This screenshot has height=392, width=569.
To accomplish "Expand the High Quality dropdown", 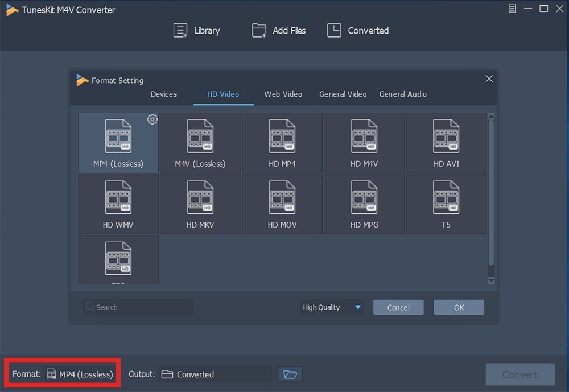I will point(332,307).
